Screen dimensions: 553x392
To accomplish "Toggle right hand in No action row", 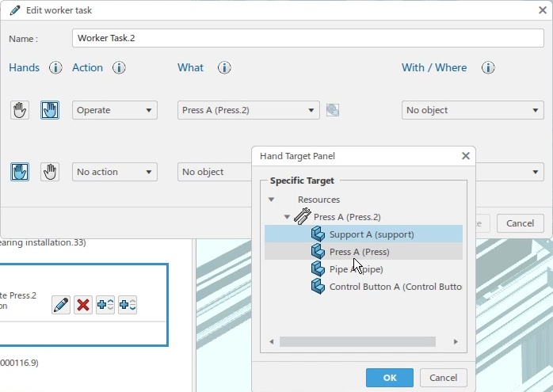I will coord(50,172).
